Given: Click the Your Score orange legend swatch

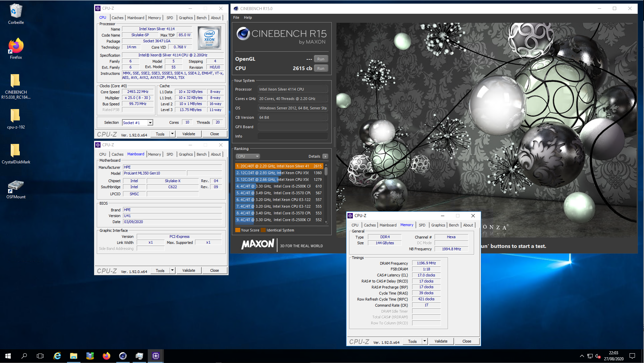Looking at the screenshot, I should [238, 230].
